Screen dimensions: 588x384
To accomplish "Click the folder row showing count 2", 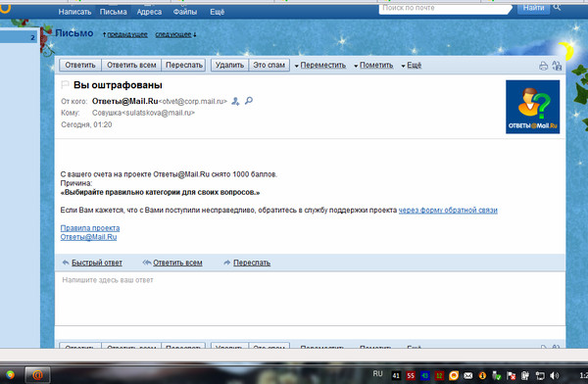I will coord(19,37).
